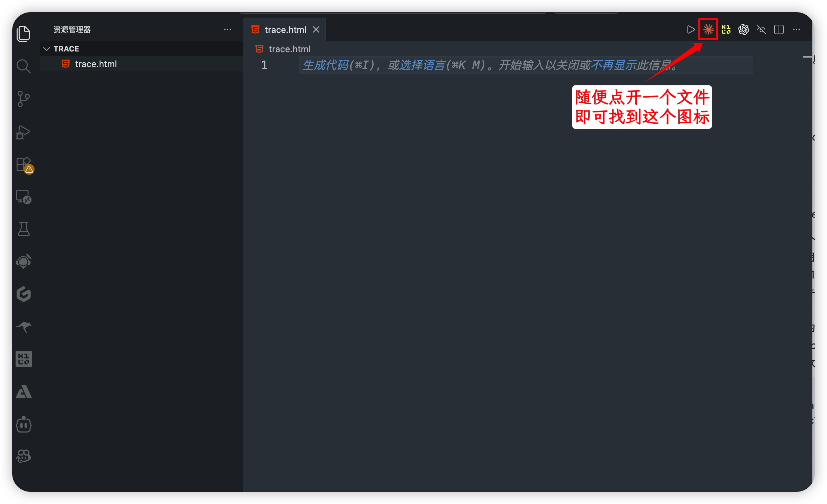Click the 生成代码 link in the editor
Image resolution: width=827 pixels, height=504 pixels.
pyautogui.click(x=326, y=65)
